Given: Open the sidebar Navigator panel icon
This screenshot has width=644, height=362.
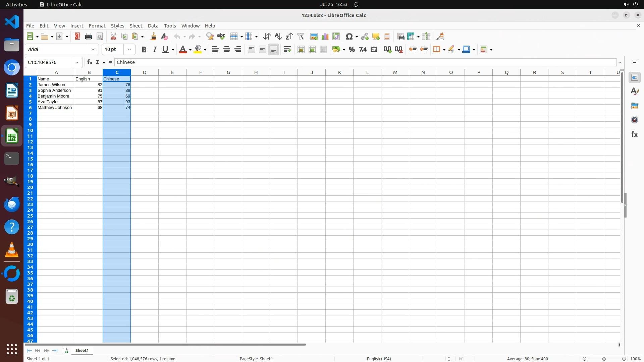Looking at the screenshot, I should (x=634, y=120).
